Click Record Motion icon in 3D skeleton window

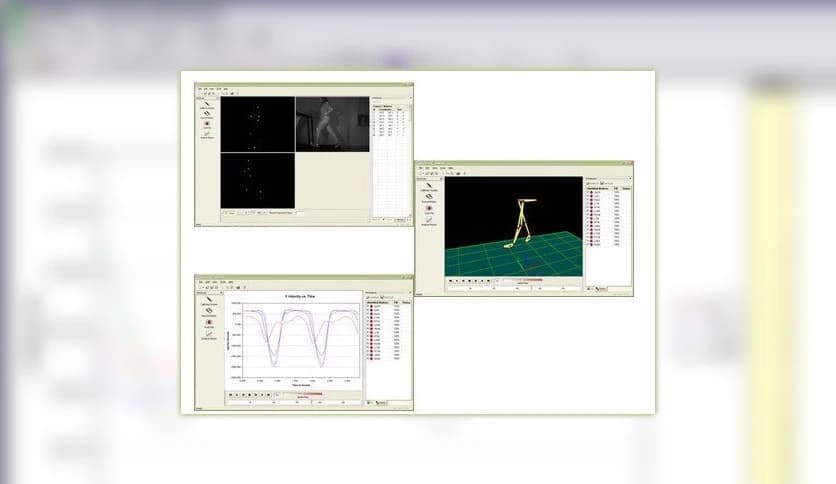point(429,197)
